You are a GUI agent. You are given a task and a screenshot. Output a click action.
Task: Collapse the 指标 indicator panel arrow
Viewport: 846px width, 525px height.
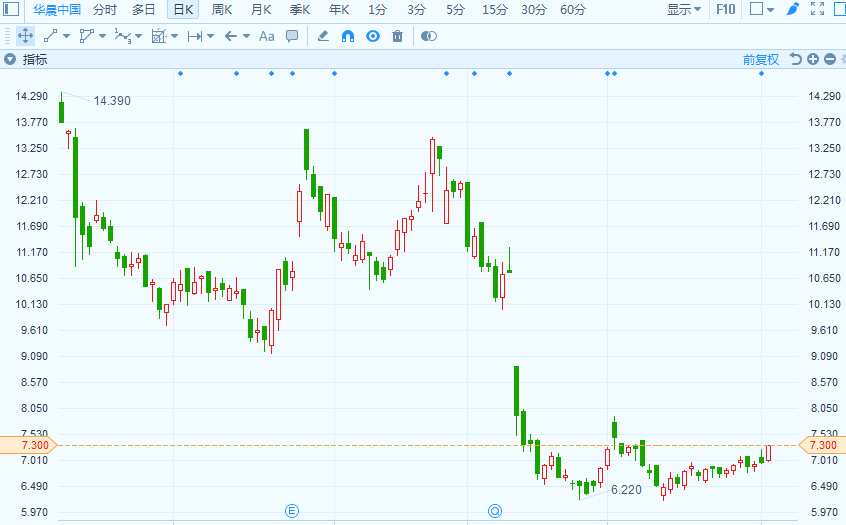pos(10,59)
